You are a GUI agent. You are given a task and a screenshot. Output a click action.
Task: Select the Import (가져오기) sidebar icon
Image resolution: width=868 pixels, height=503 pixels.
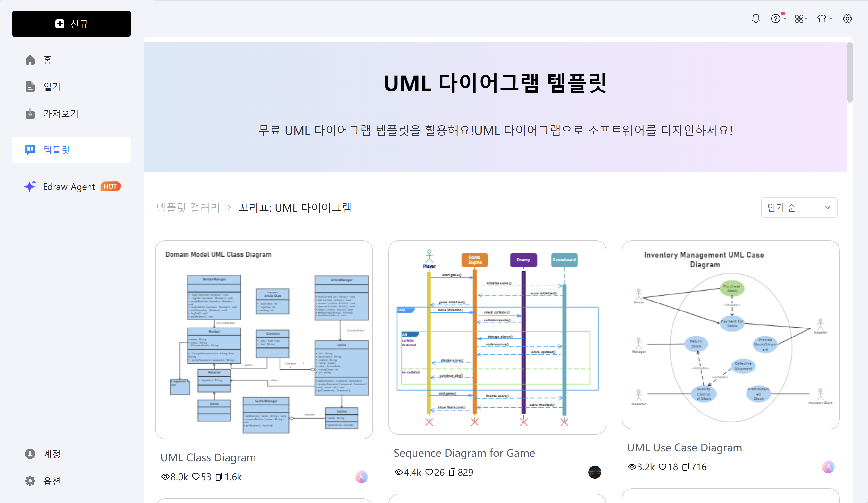(x=30, y=113)
